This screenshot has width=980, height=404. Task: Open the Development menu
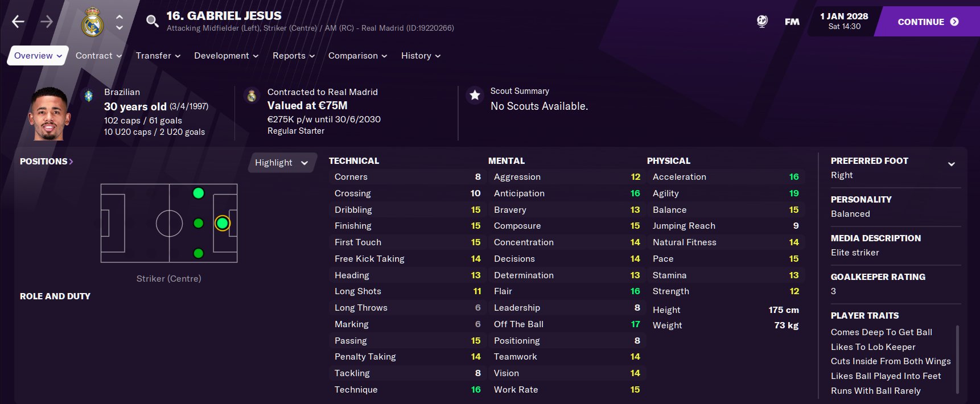point(226,56)
